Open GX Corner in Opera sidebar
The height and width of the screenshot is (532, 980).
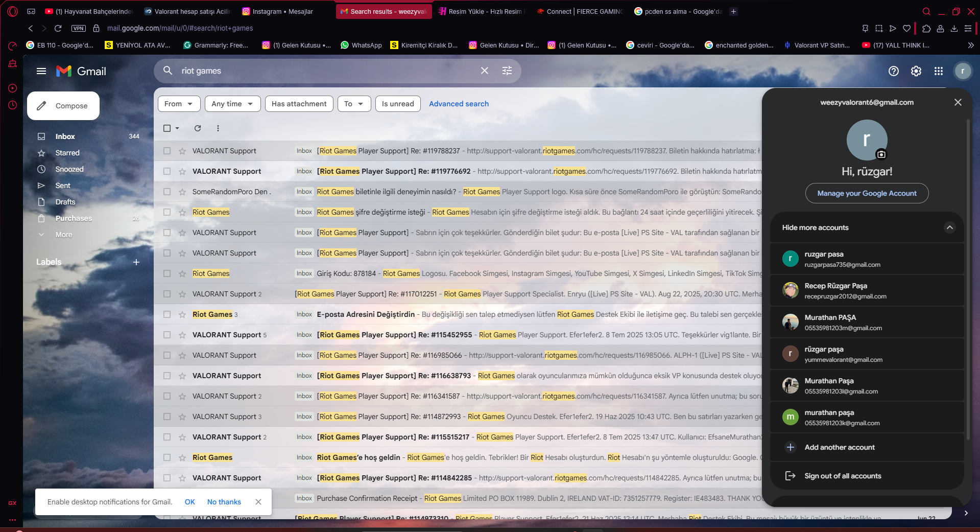(x=12, y=503)
